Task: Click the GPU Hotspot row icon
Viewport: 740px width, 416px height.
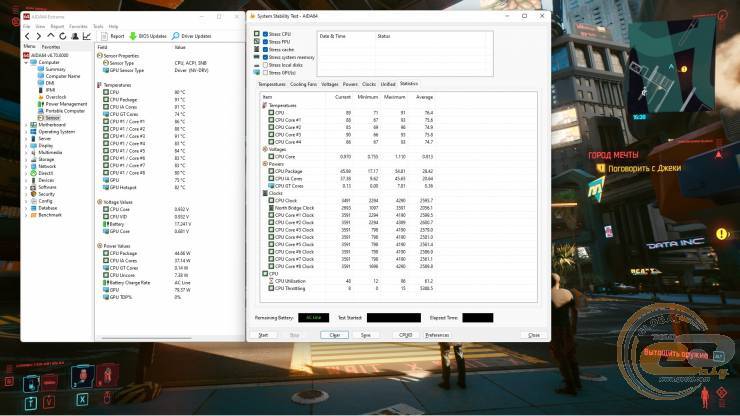Action: pyautogui.click(x=106, y=187)
